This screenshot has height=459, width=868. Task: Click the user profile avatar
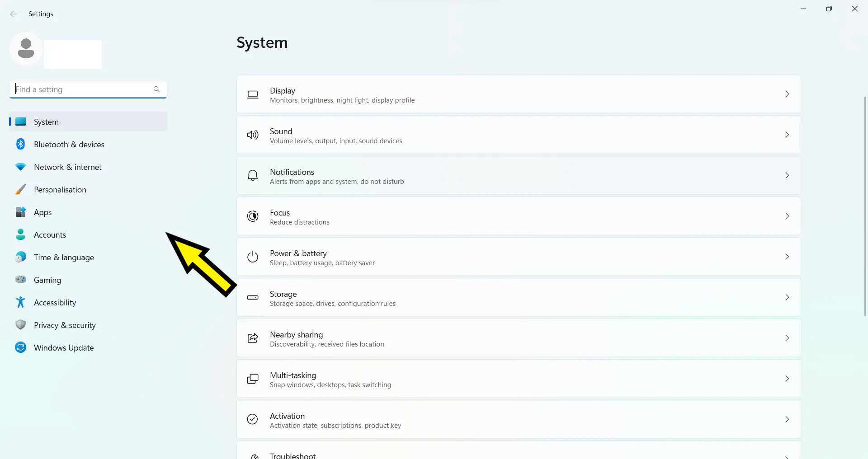[26, 48]
